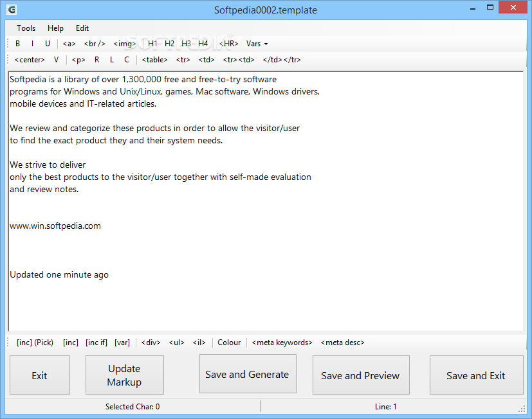Click the L align toolbar button
This screenshot has width=532, height=419.
tap(112, 60)
